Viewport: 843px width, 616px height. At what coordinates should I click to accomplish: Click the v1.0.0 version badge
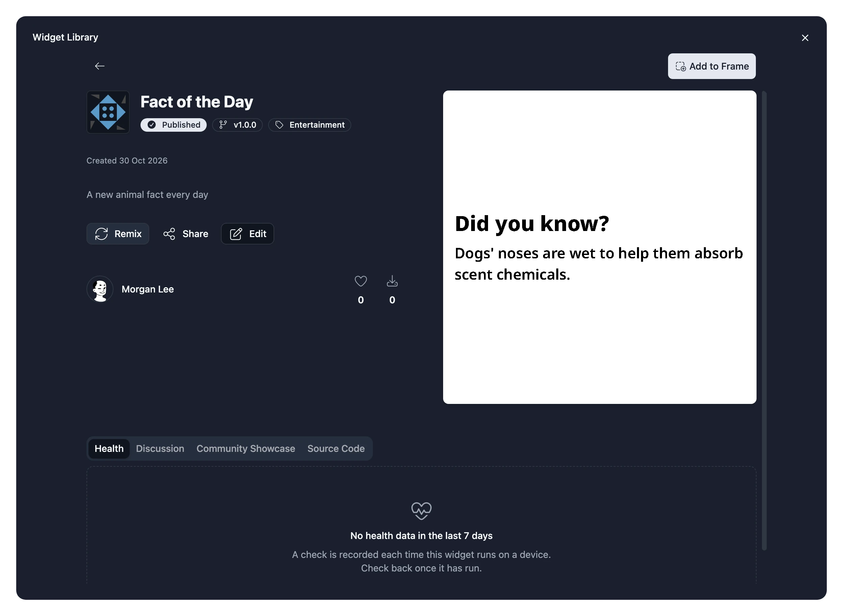point(237,125)
